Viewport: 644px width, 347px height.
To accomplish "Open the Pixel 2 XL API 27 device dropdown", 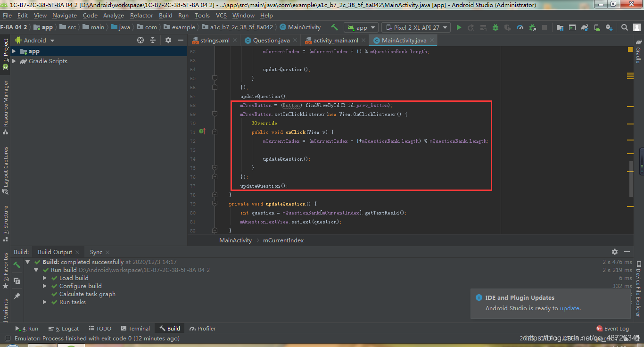I will click(416, 27).
